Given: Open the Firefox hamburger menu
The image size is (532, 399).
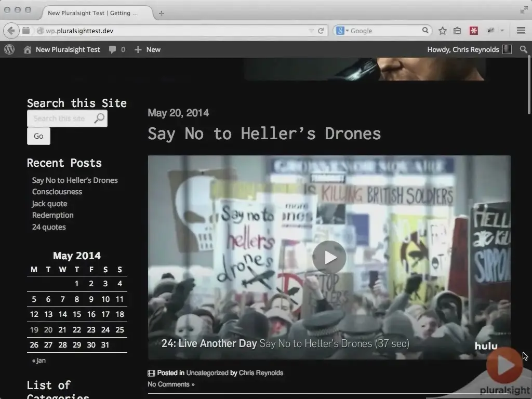Looking at the screenshot, I should pyautogui.click(x=521, y=31).
